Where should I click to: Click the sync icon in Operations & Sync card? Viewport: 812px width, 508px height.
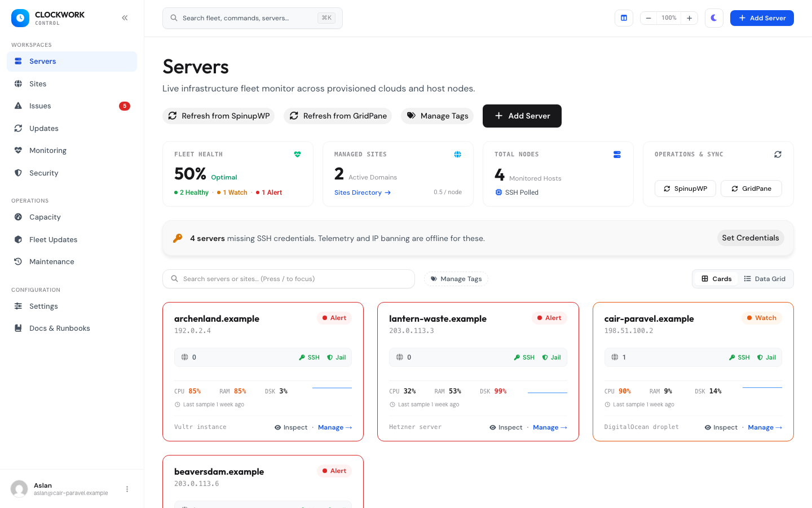point(778,154)
